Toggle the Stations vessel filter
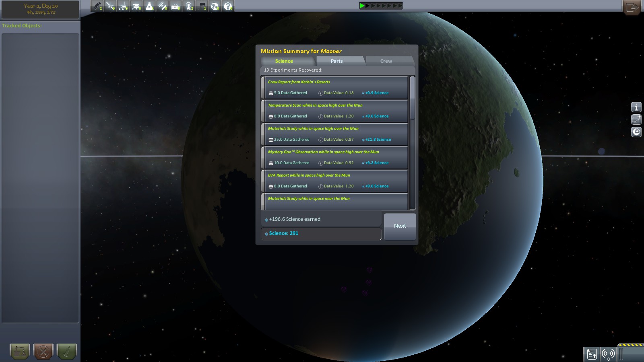This screenshot has height=362, width=644. (163, 6)
